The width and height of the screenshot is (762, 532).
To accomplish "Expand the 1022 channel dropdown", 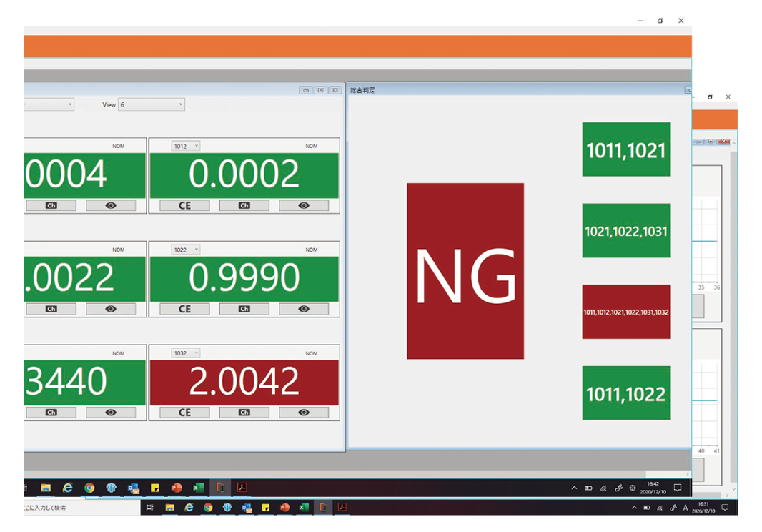I will pyautogui.click(x=186, y=250).
